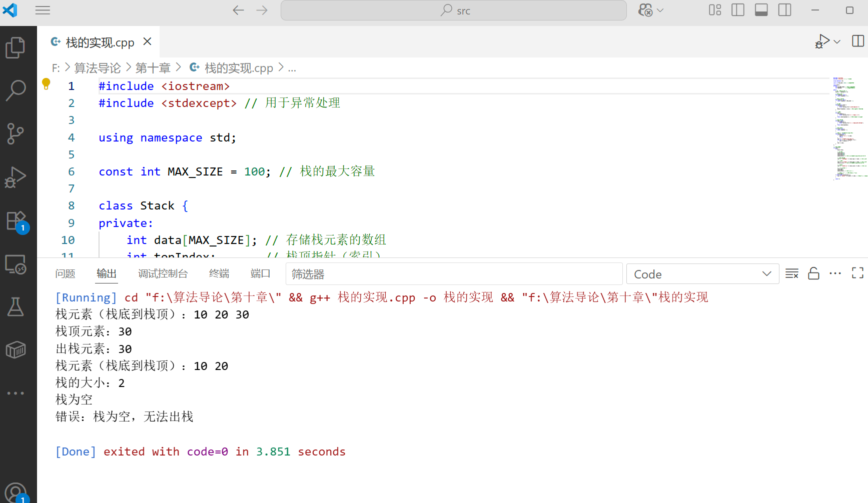
Task: Open the F: drive breadcrumb
Action: [x=56, y=68]
